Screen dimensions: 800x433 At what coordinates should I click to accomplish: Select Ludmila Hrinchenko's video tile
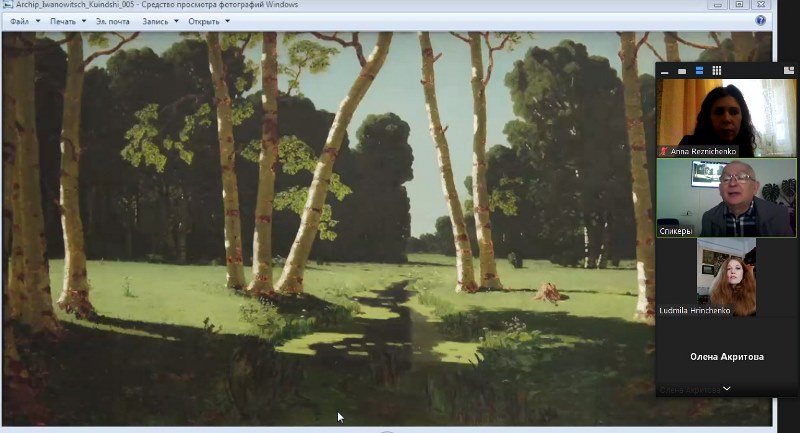[726, 275]
